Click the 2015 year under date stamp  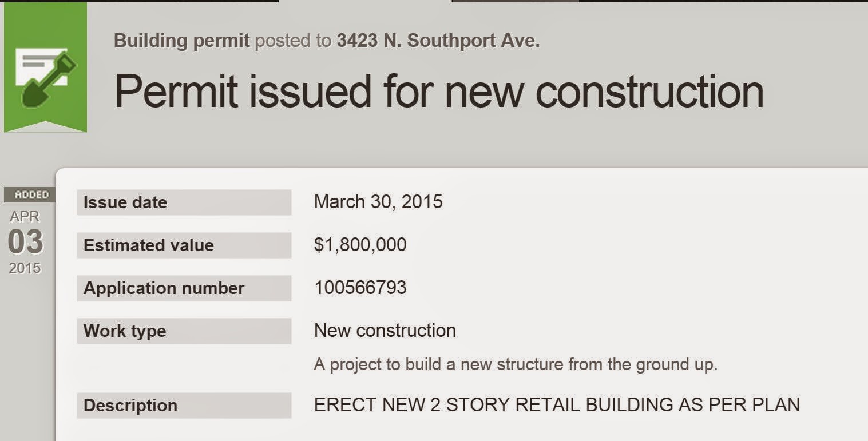click(x=25, y=268)
